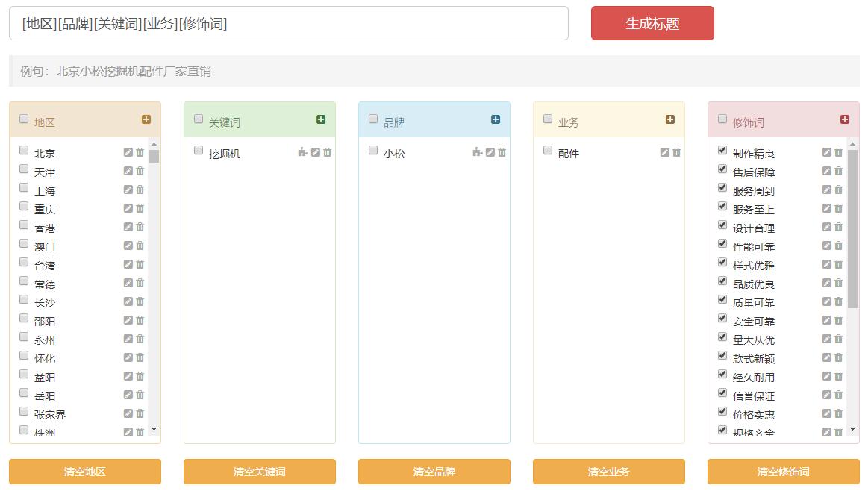
Task: Enable the checkbox next to 北京
Action: (x=23, y=148)
